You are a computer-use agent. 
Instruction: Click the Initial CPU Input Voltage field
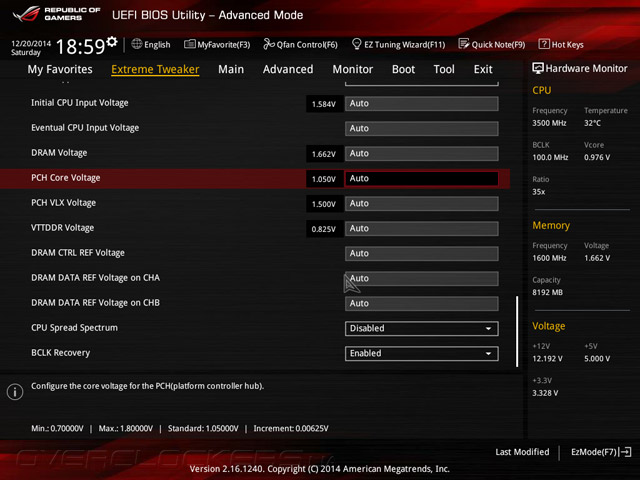pos(422,104)
